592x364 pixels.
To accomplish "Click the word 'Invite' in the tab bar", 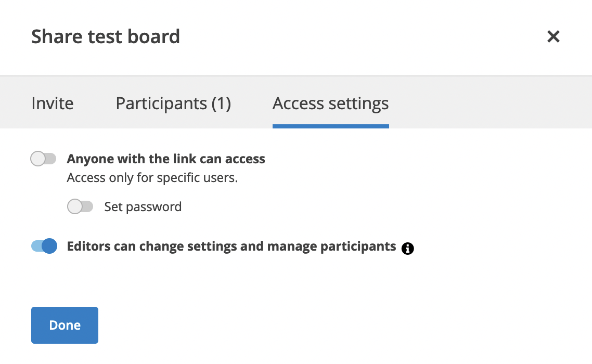I will point(53,103).
